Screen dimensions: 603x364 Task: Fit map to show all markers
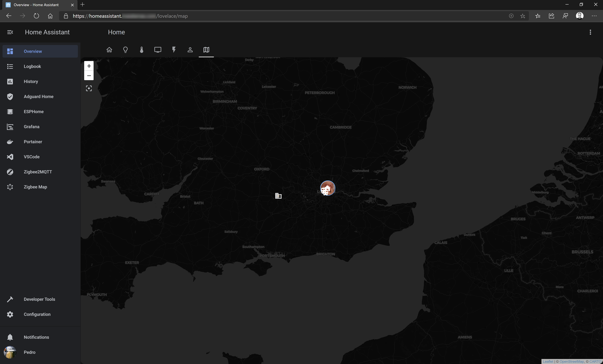click(x=89, y=88)
